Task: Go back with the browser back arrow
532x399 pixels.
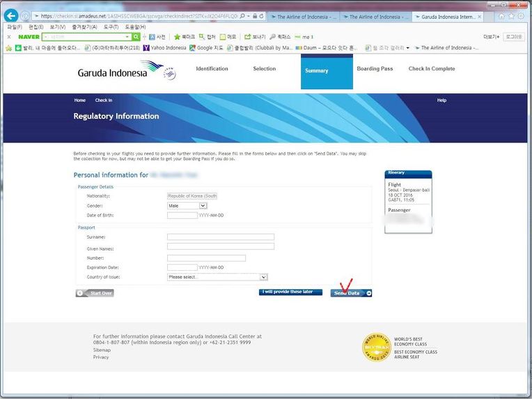Action: click(x=11, y=15)
